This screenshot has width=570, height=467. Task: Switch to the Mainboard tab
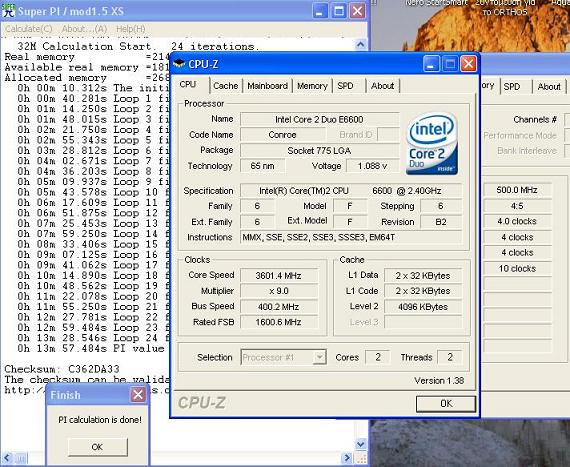267,86
